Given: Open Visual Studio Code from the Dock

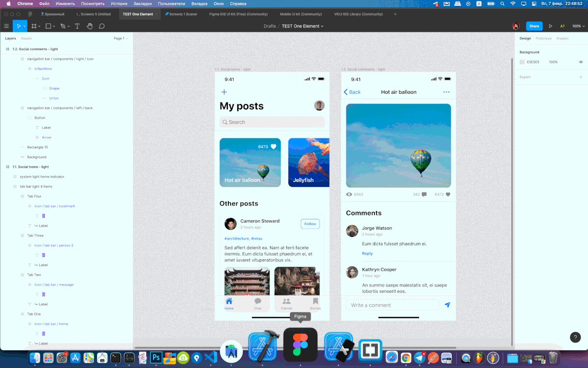Looking at the screenshot, I should pyautogui.click(x=210, y=358).
